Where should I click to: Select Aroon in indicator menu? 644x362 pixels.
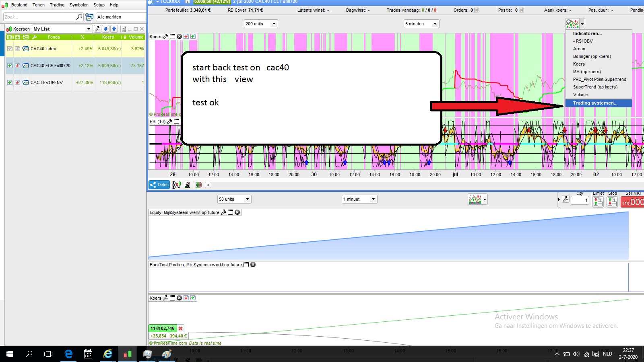(x=579, y=49)
